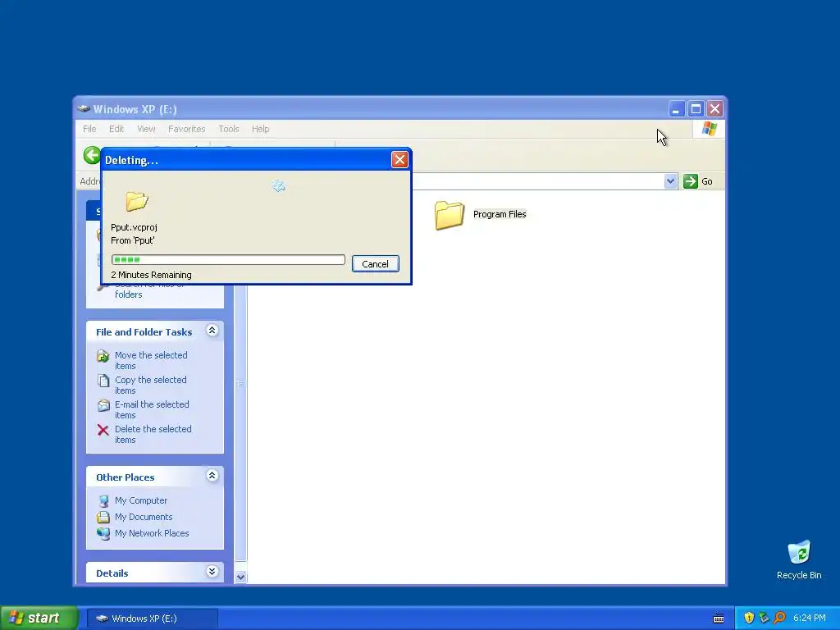Screen dimensions: 840x630
Task: Open the Favorites menu
Action: (x=186, y=129)
